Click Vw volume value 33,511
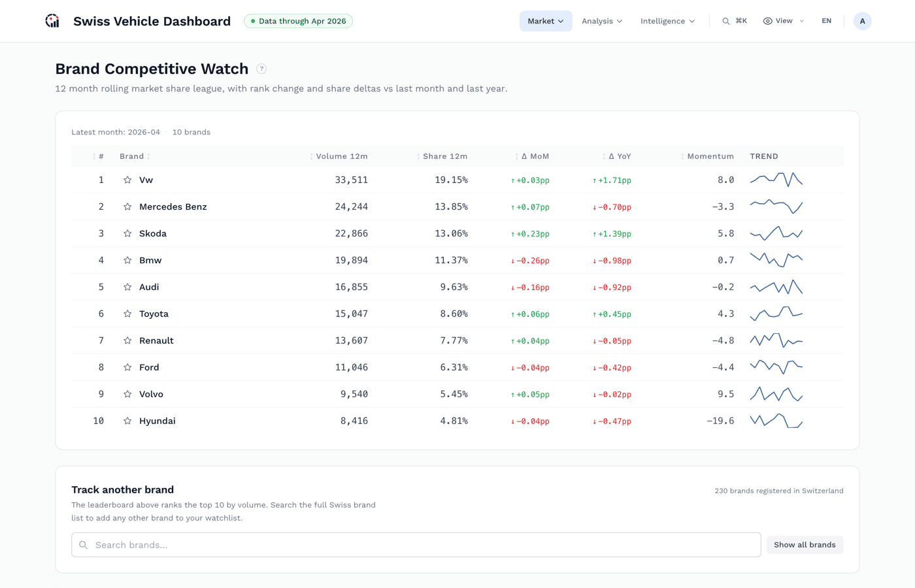The width and height of the screenshot is (915, 588). point(352,180)
